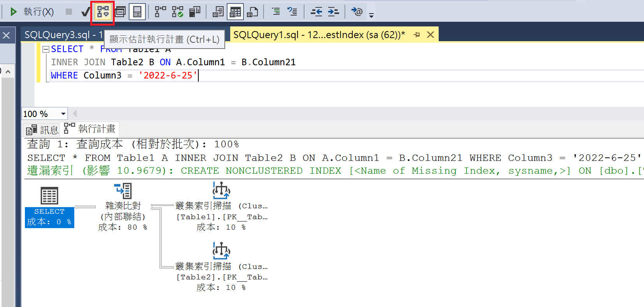Select the Table2 clustered index scan

pos(222,267)
